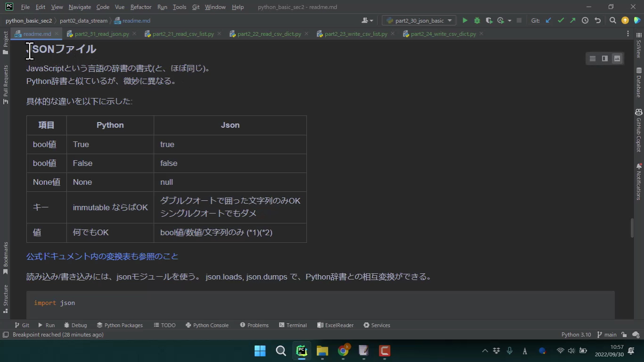Open Search Everywhere magnifier icon
644x362 pixels.
[x=612, y=20]
